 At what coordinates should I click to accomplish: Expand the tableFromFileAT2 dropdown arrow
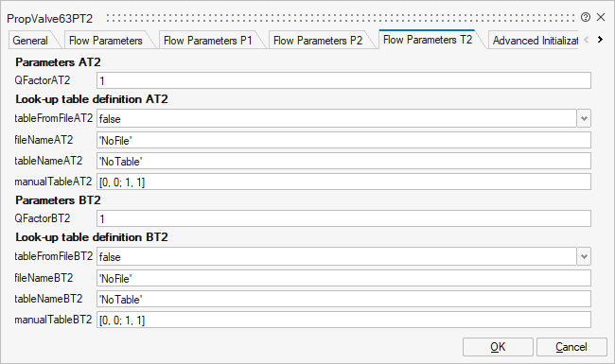584,118
